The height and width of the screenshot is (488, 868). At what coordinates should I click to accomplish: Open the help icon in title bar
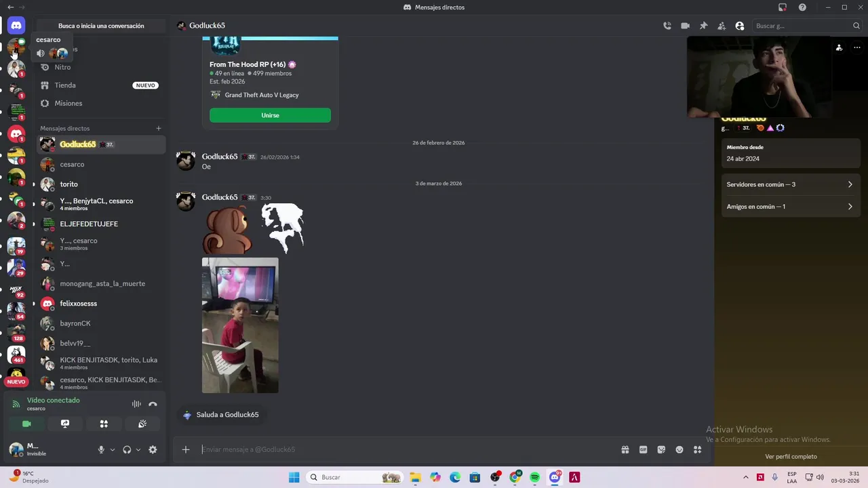click(x=802, y=7)
